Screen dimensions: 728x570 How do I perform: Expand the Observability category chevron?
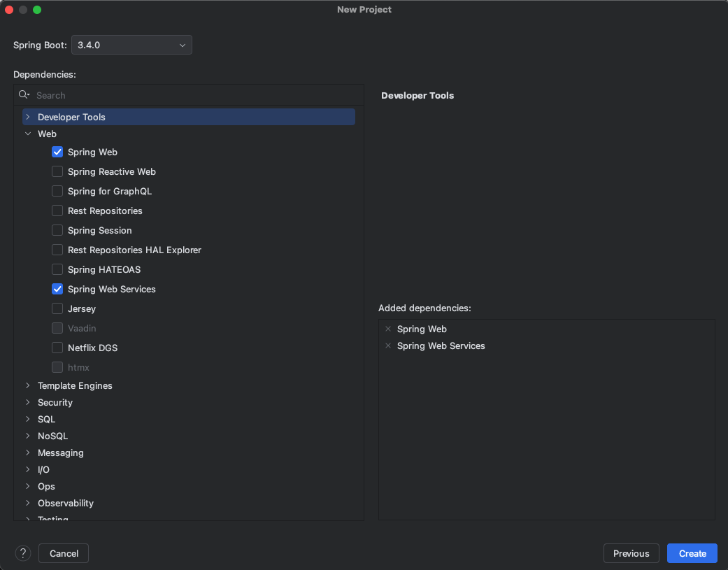[28, 503]
